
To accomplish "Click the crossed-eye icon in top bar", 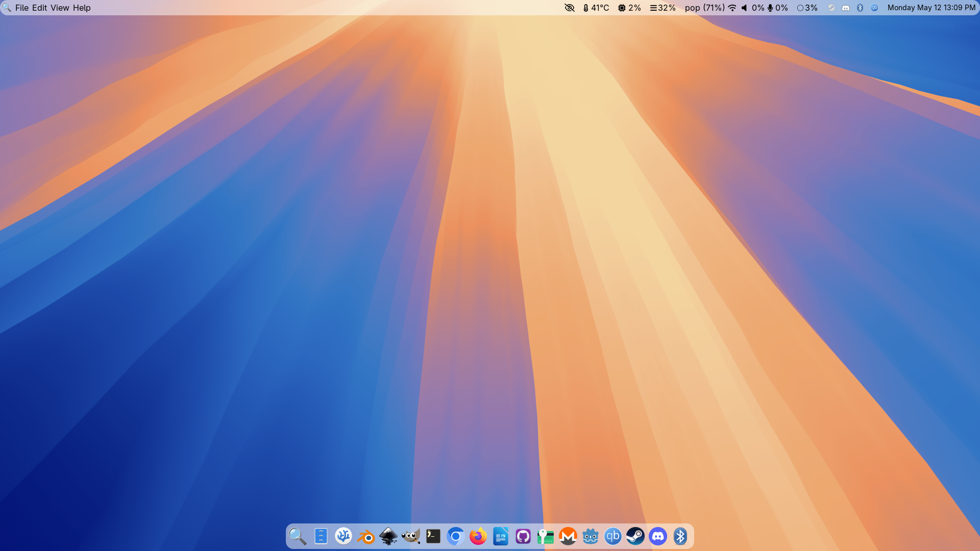I will [x=570, y=8].
